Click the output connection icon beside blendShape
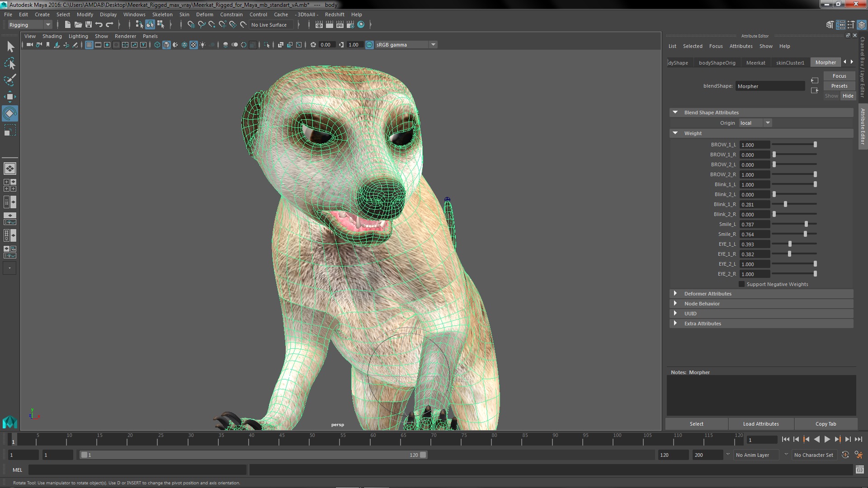The image size is (868, 488). 815,90
